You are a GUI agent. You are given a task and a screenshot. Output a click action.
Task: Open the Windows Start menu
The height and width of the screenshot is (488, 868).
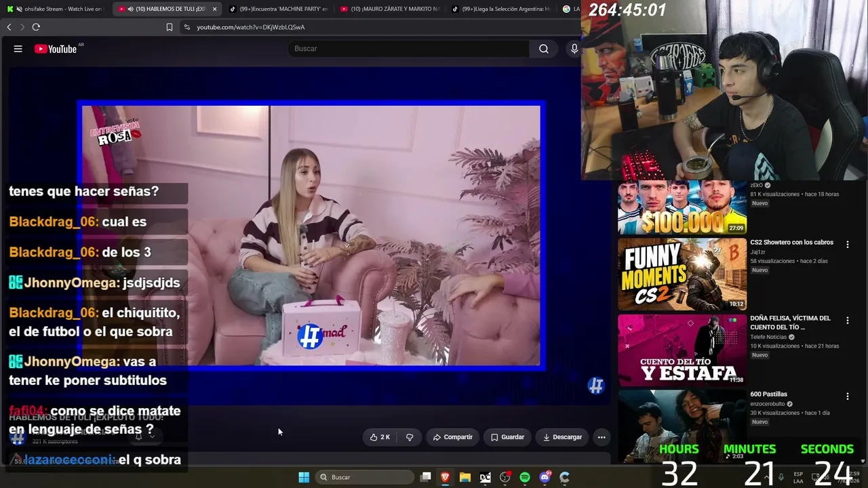pyautogui.click(x=304, y=477)
